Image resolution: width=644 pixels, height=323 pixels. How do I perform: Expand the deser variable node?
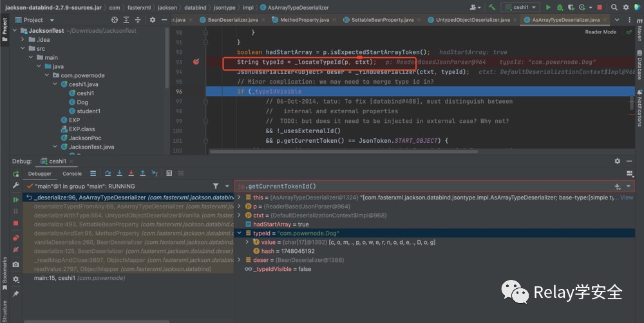coord(240,260)
